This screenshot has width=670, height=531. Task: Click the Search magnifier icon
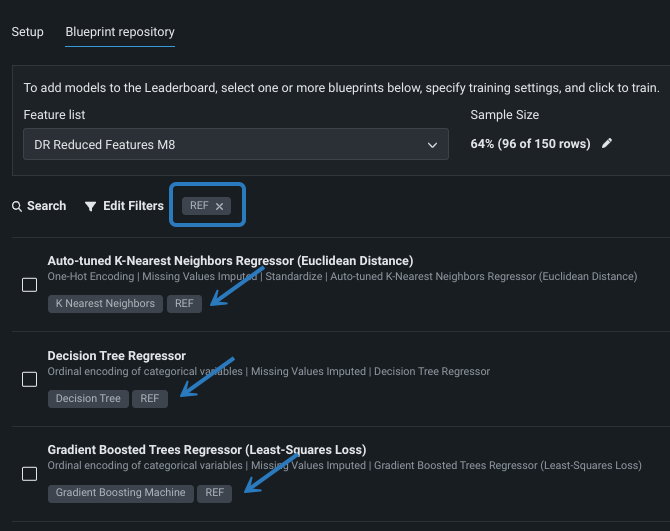[17, 206]
